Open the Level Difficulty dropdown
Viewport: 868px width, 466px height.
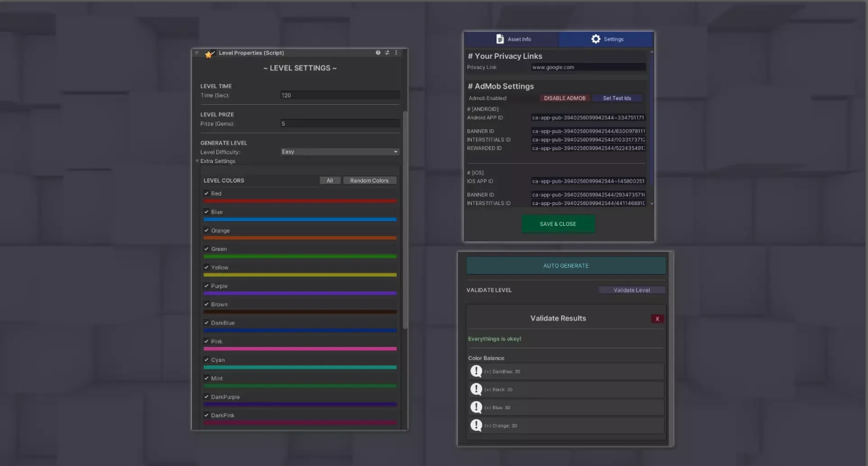pos(340,152)
